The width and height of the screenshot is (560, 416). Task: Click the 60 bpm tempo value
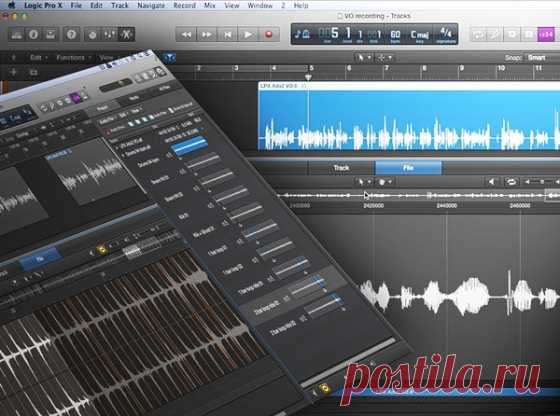pyautogui.click(x=395, y=34)
